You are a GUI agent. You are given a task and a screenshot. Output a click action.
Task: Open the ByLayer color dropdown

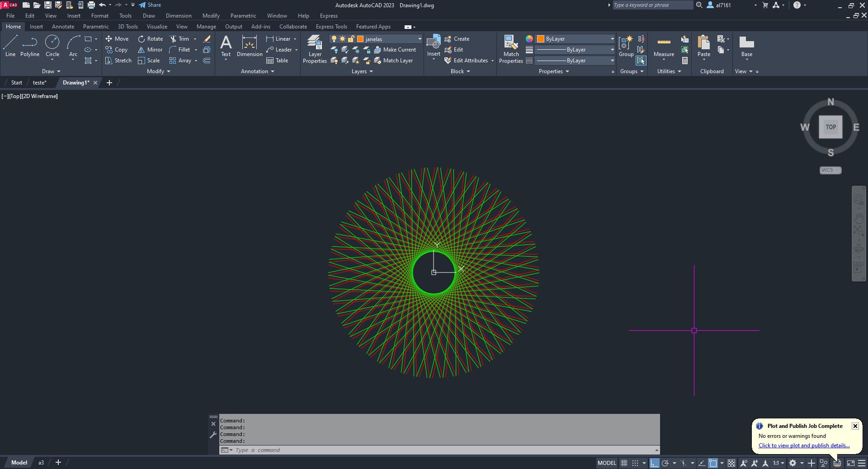(x=612, y=39)
